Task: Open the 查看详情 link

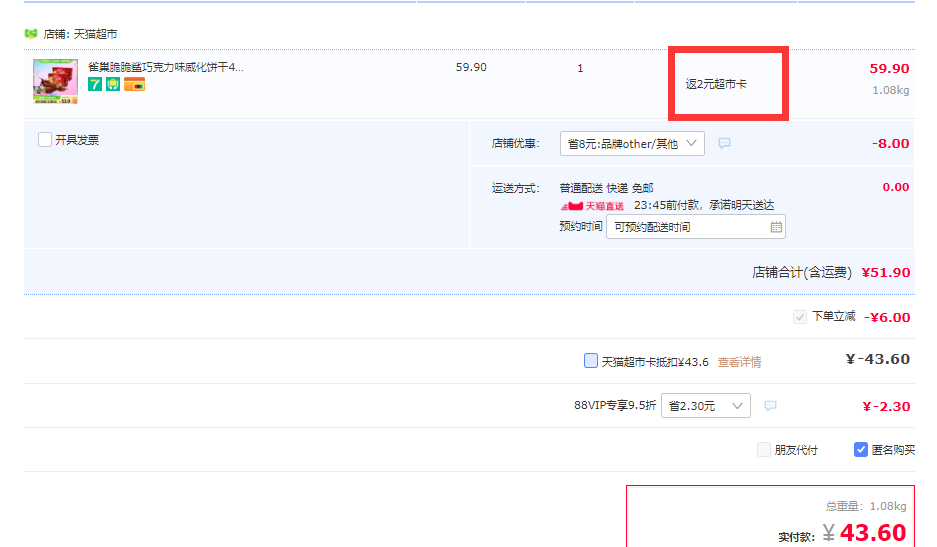Action: (739, 362)
